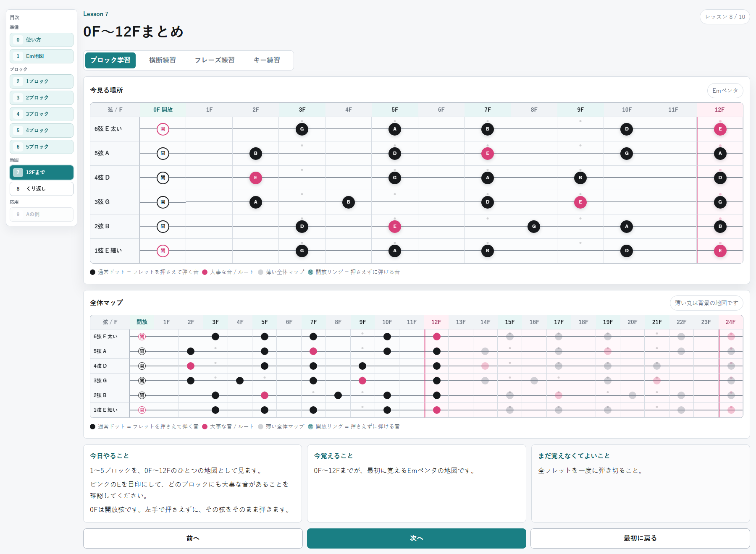This screenshot has height=554, width=756.
Task: Select sidebar item 2ブロック
Action: tap(42, 98)
